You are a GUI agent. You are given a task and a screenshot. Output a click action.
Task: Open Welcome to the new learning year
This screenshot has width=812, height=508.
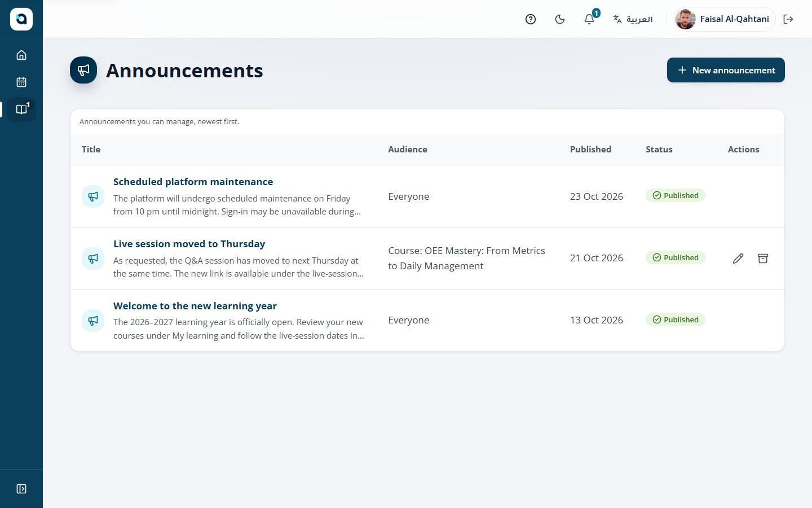coord(195,306)
